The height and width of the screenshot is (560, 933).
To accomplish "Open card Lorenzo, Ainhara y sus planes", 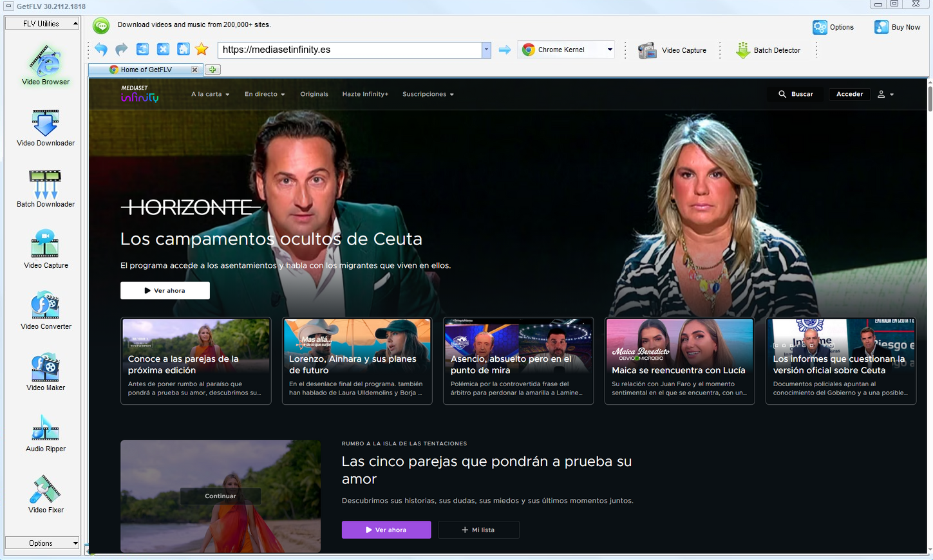I will 357,360.
